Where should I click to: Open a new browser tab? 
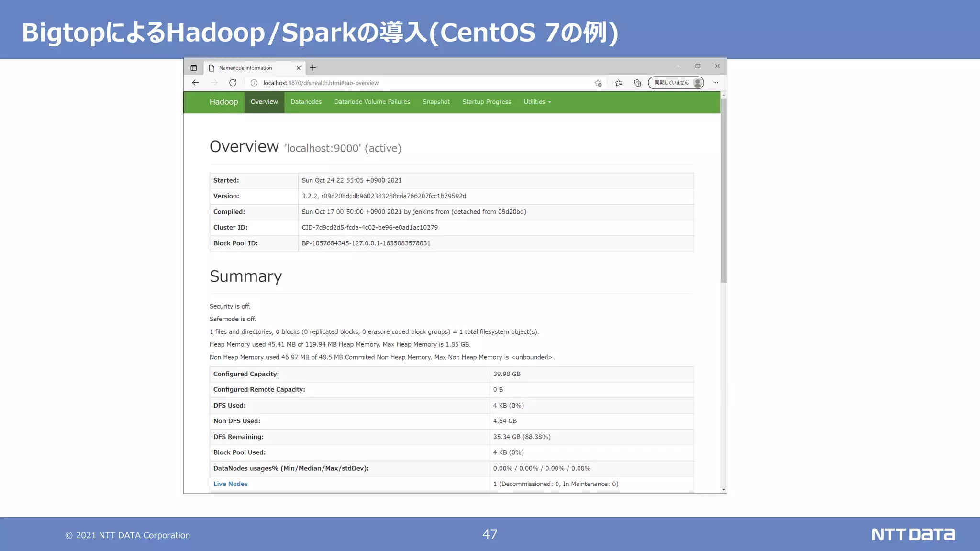click(313, 68)
